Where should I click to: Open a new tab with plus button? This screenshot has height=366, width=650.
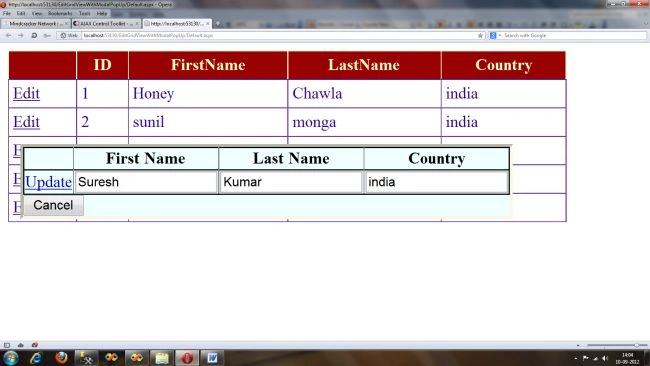point(218,24)
